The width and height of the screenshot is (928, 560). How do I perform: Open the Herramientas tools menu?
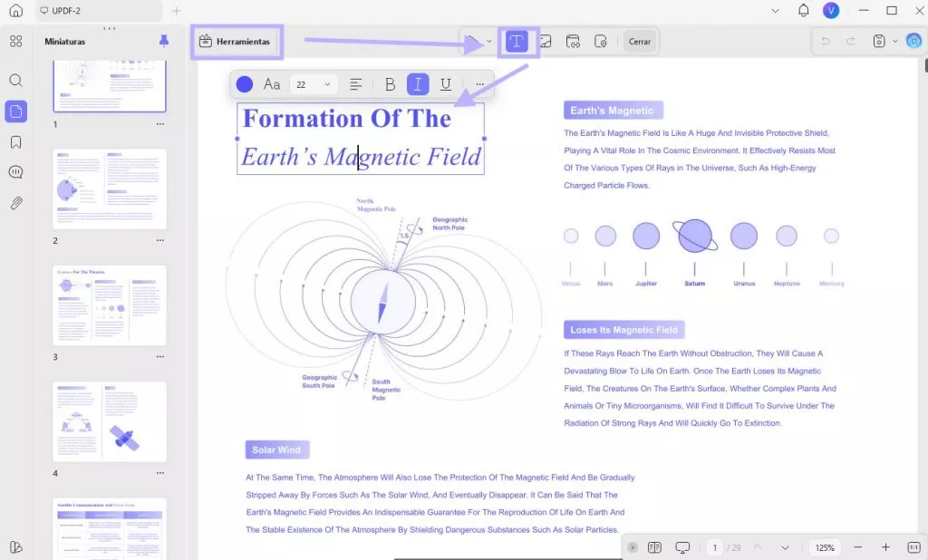[235, 42]
